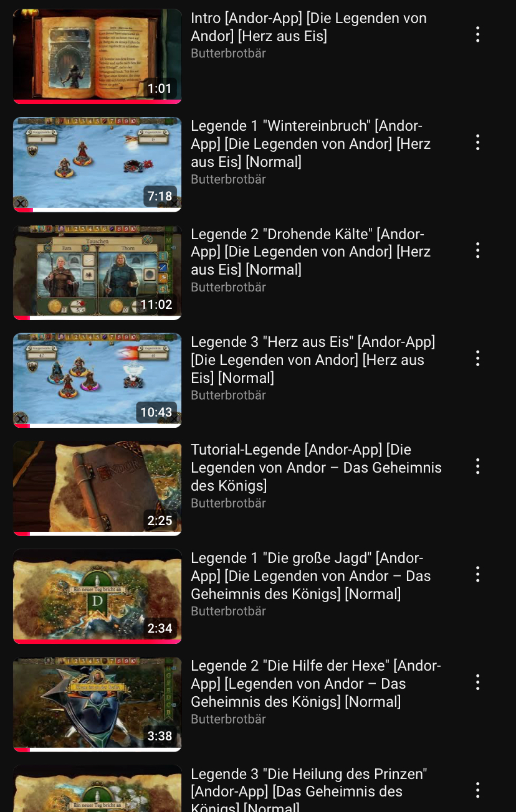
Task: Play the "Herz aus Eis" Legende 3 thumbnail
Action: [x=97, y=380]
